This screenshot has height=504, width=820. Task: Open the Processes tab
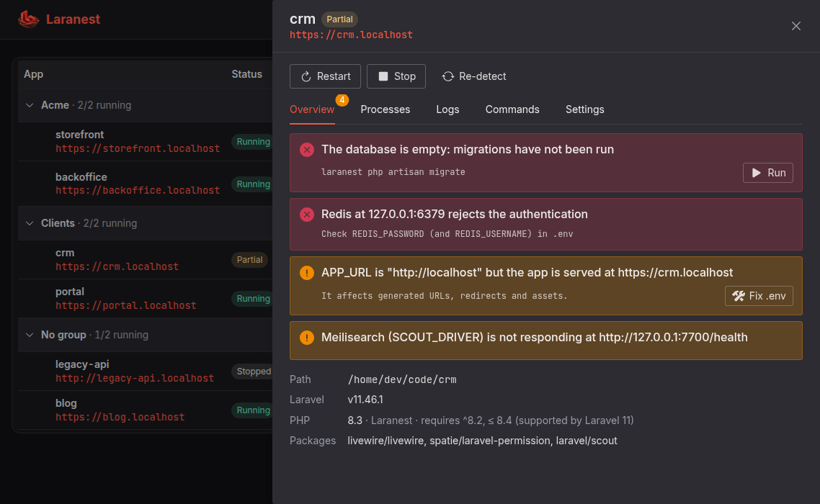(x=386, y=109)
